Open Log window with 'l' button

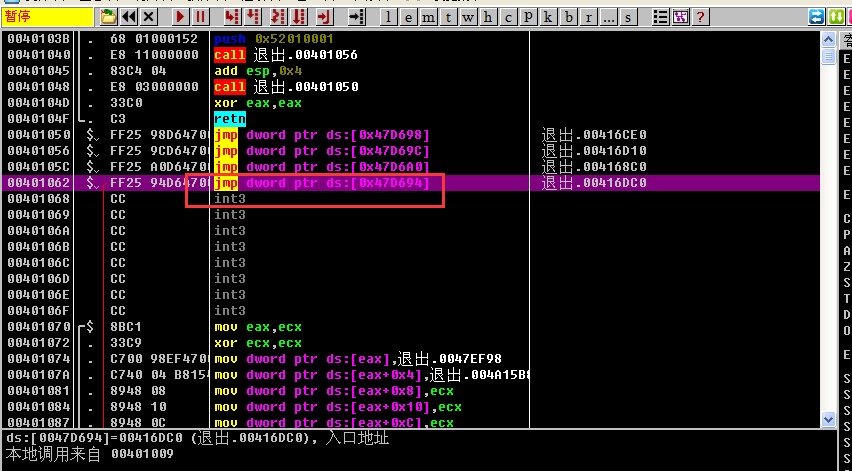(x=388, y=17)
